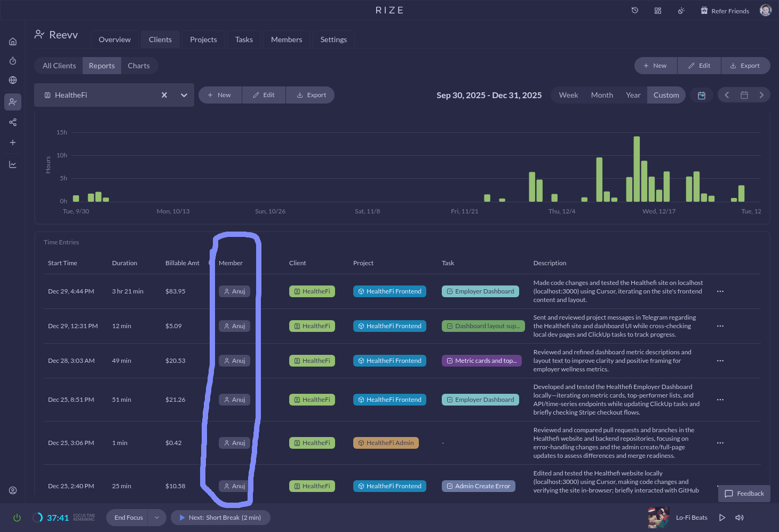
Task: Click the history clock icon in header
Action: pyautogui.click(x=635, y=11)
